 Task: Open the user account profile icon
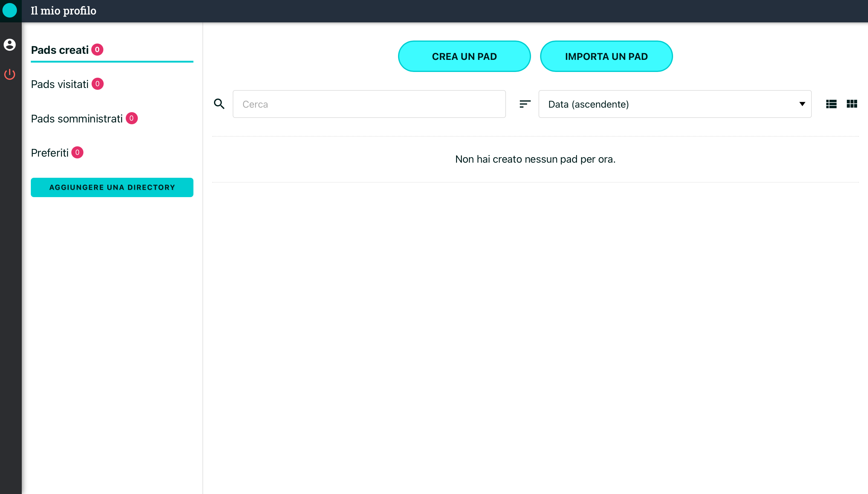[x=9, y=45]
